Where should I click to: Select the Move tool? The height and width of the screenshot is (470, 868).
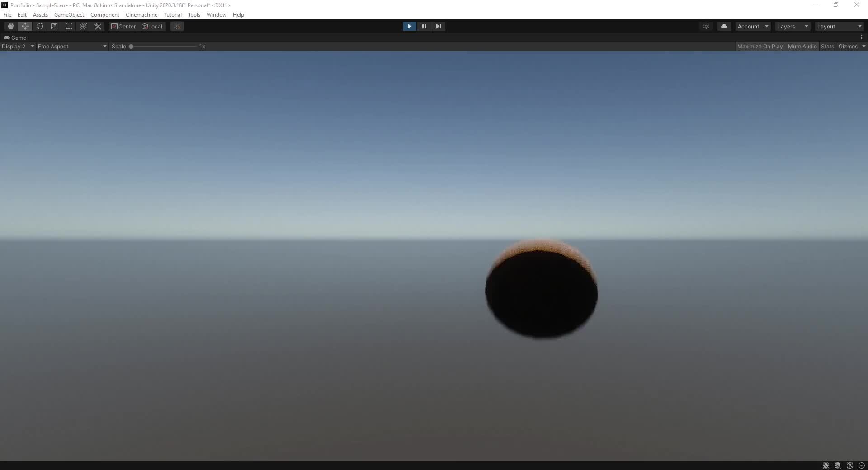tap(25, 26)
